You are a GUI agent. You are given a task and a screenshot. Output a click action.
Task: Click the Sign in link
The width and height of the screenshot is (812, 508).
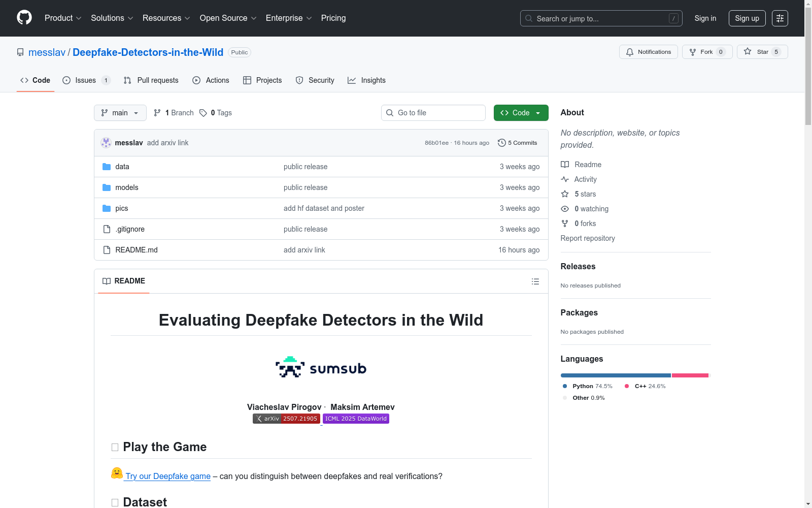[x=705, y=18]
